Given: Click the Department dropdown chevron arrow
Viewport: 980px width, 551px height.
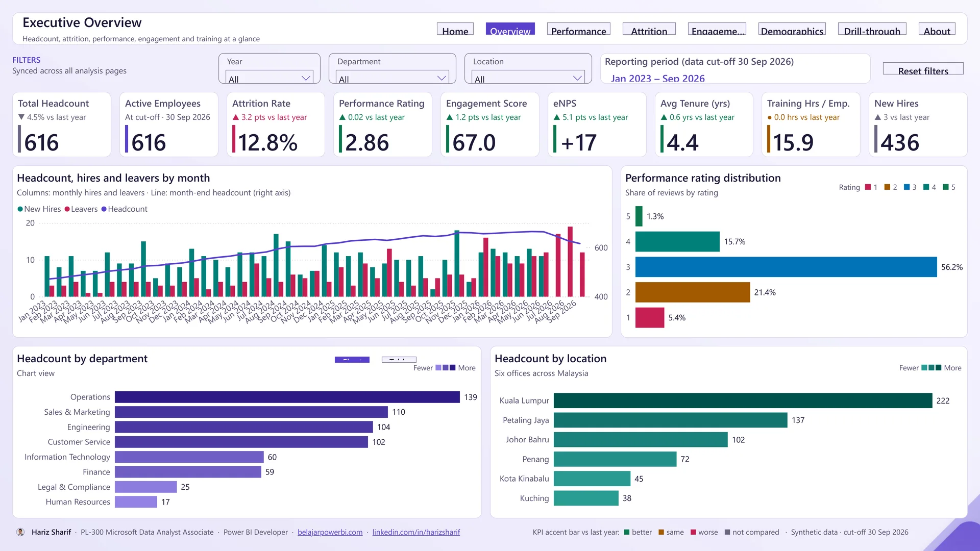Looking at the screenshot, I should [x=442, y=78].
